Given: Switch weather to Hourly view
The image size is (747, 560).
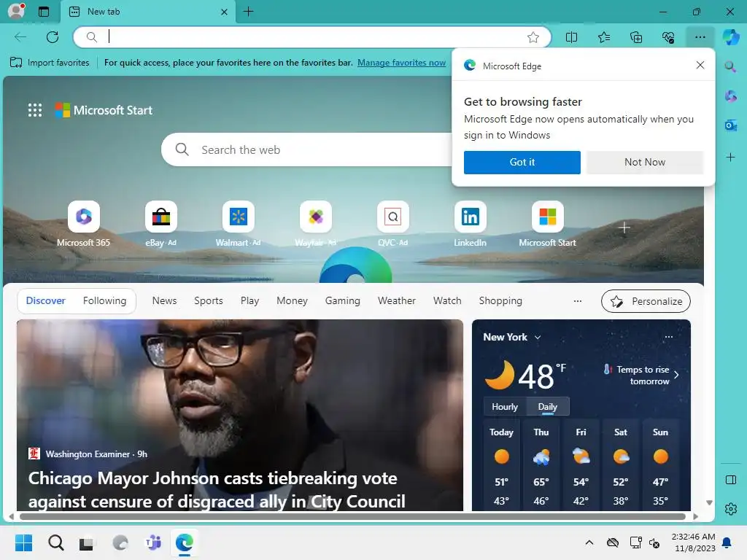Looking at the screenshot, I should (x=505, y=407).
